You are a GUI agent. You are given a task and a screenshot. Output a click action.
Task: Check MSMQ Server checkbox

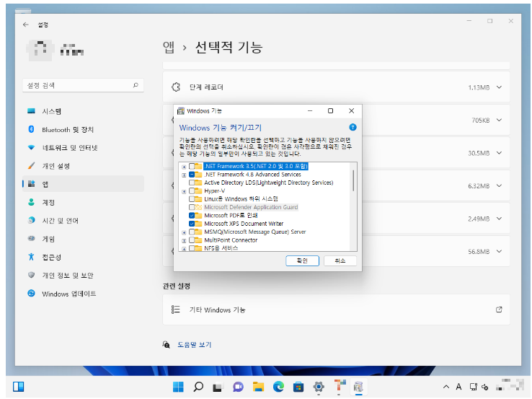coord(192,232)
